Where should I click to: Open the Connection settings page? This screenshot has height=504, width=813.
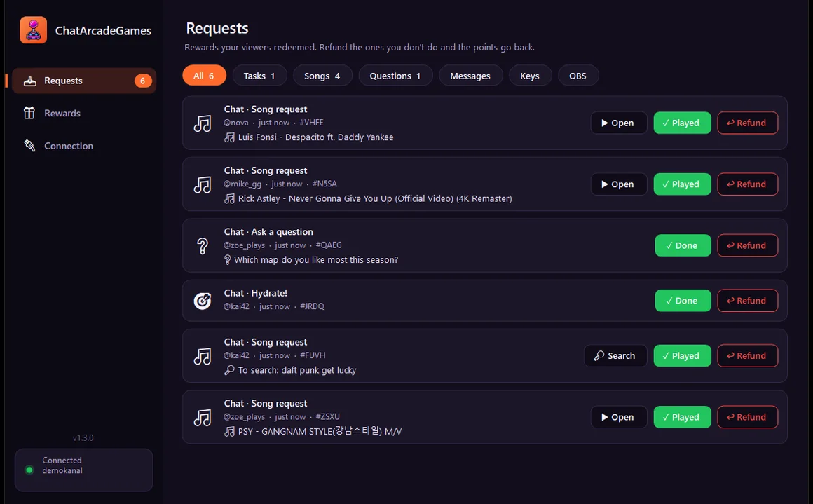84,146
